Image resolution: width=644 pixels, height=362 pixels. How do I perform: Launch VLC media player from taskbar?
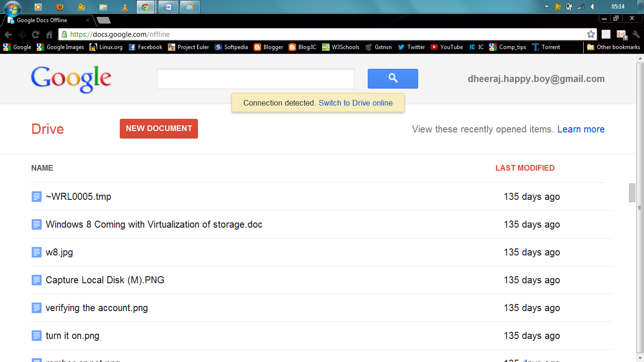[124, 7]
